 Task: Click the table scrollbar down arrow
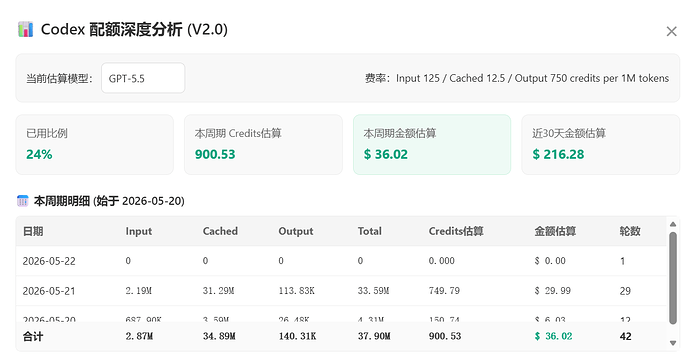pyautogui.click(x=673, y=343)
